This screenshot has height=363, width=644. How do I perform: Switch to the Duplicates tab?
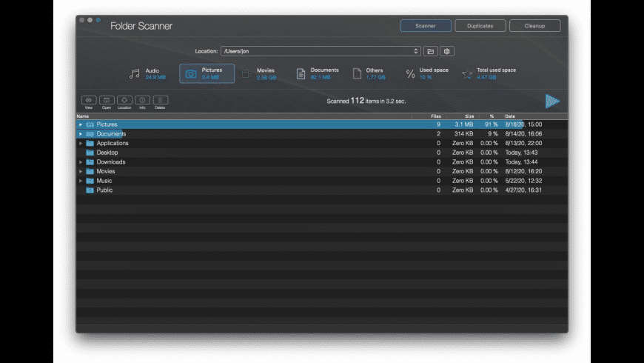[x=480, y=26]
